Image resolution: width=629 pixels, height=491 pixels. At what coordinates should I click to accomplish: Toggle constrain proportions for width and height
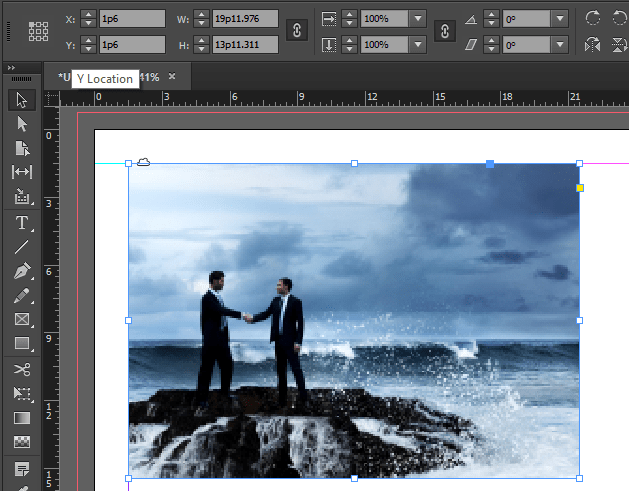297,30
